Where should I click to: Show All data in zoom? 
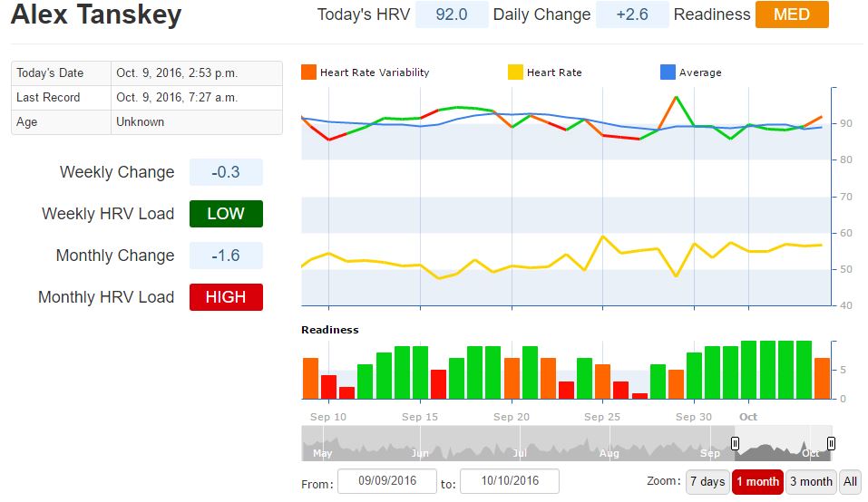(850, 481)
